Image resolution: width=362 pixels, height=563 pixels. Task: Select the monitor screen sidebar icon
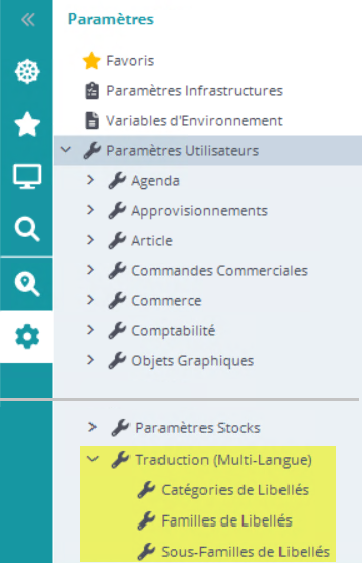[27, 177]
